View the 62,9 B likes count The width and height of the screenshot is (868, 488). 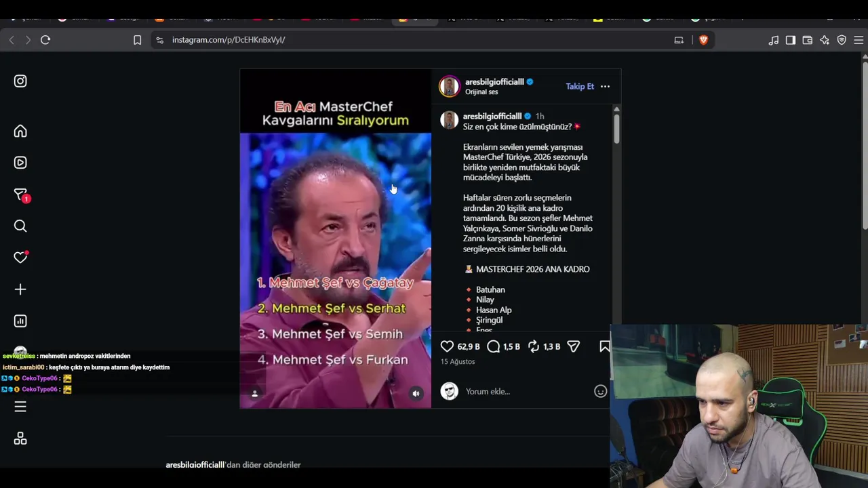[x=469, y=346]
